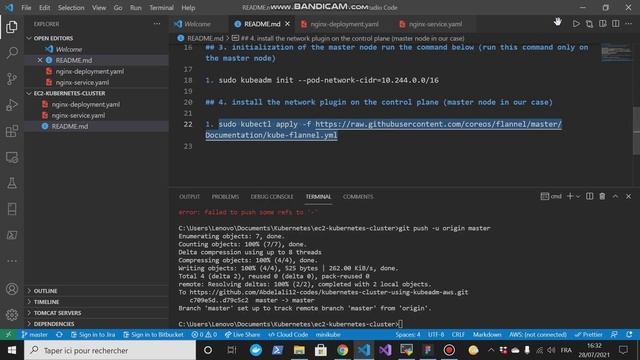Image resolution: width=640 pixels, height=360 pixels.
Task: Switch to the Debug Console tab
Action: pos(272,196)
